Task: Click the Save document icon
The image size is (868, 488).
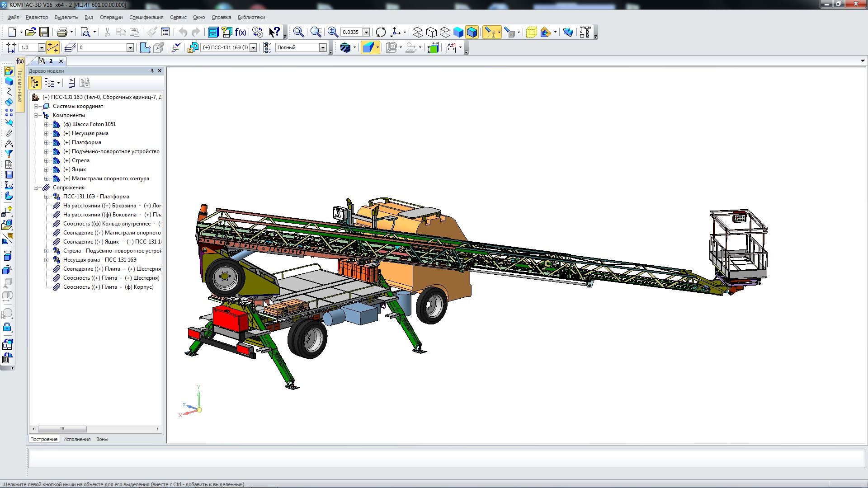Action: [x=44, y=32]
